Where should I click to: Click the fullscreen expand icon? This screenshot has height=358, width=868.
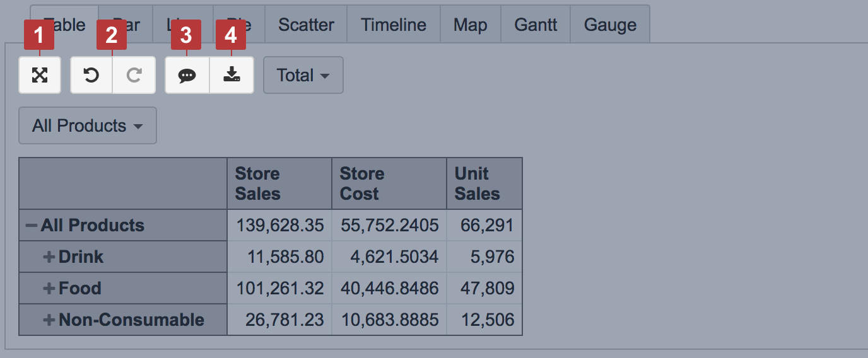40,76
